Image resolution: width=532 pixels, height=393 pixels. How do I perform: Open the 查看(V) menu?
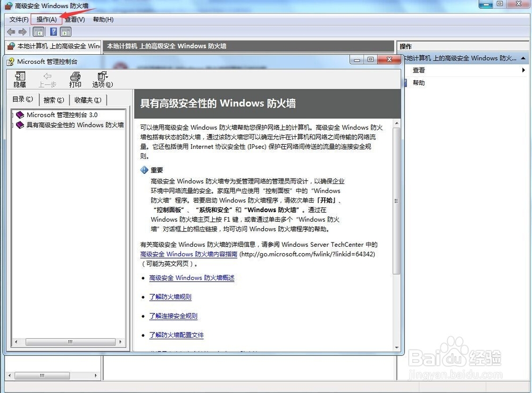coord(74,19)
